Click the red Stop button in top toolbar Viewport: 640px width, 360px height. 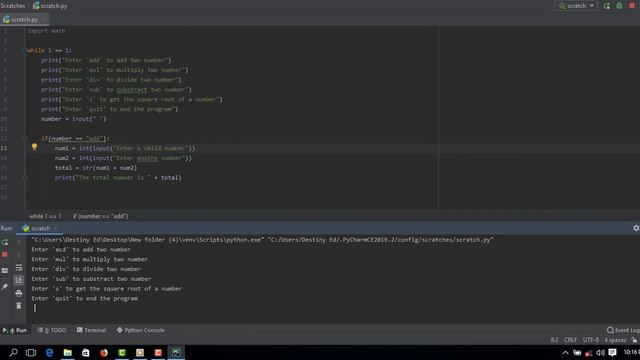pos(632,6)
